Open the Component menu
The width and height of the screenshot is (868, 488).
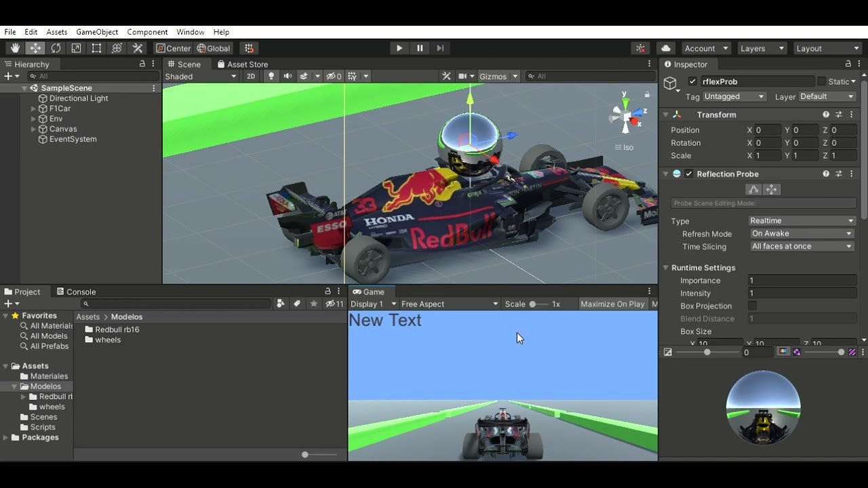[147, 32]
